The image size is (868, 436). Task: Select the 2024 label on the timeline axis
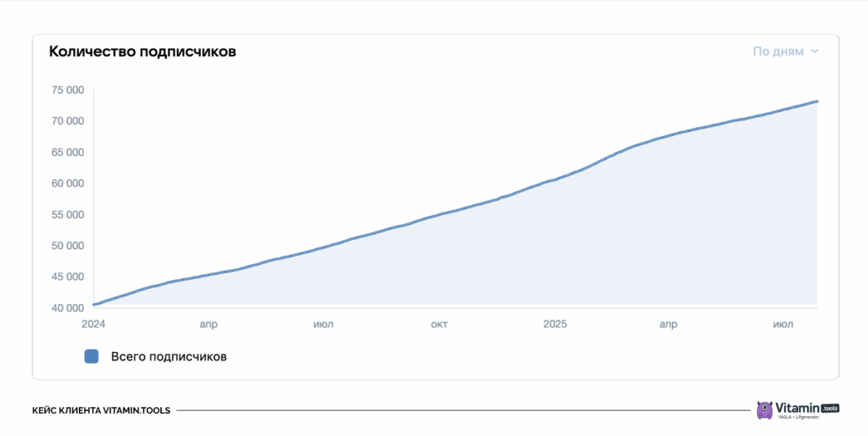pos(94,324)
